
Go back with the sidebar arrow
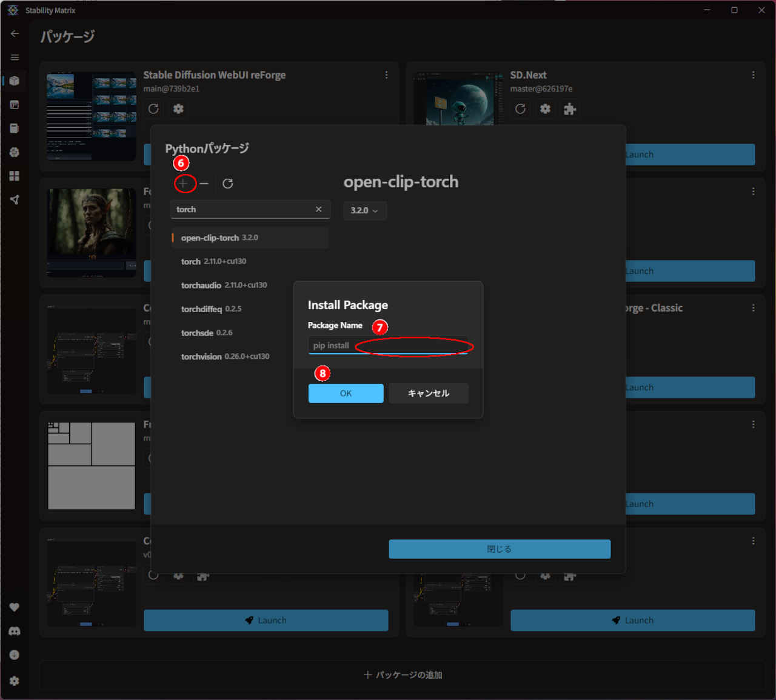(15, 34)
